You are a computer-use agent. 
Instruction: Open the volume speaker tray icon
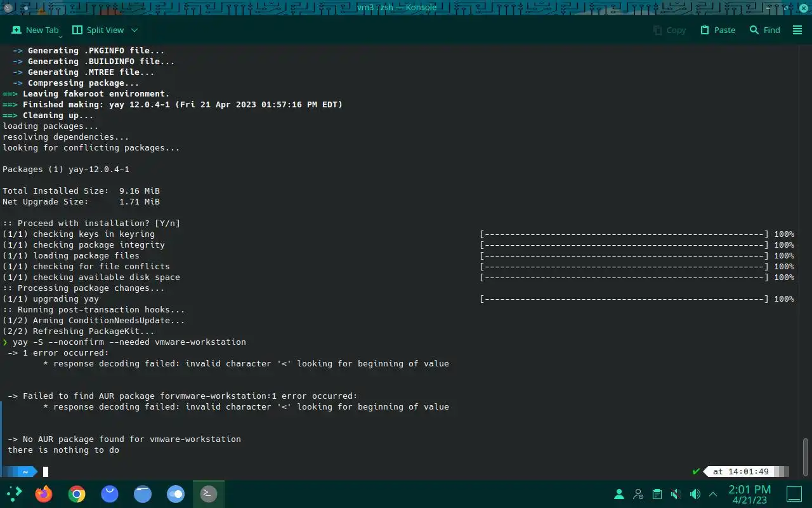coord(695,493)
